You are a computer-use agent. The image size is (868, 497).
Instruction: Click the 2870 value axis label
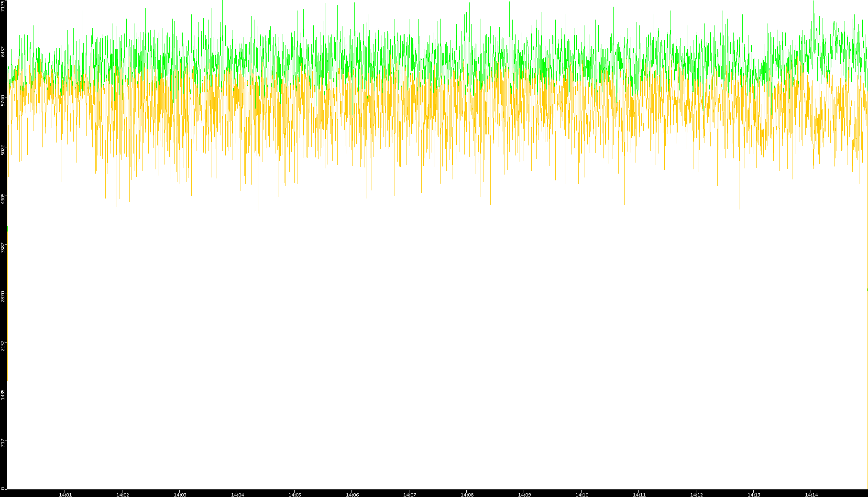pos(3,297)
